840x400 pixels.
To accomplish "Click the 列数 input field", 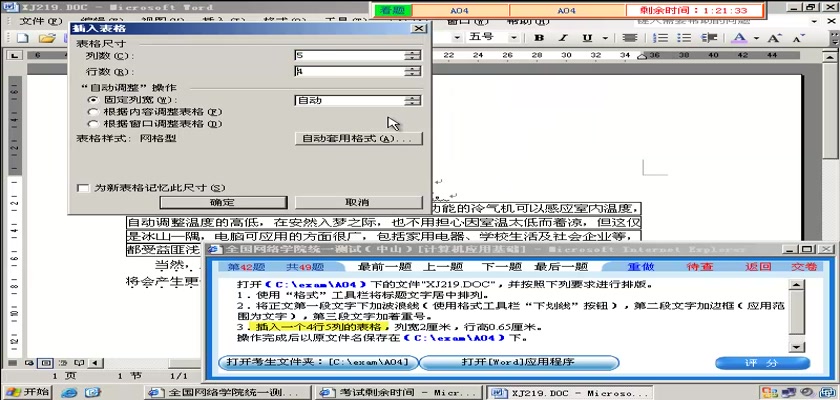I will (x=349, y=55).
